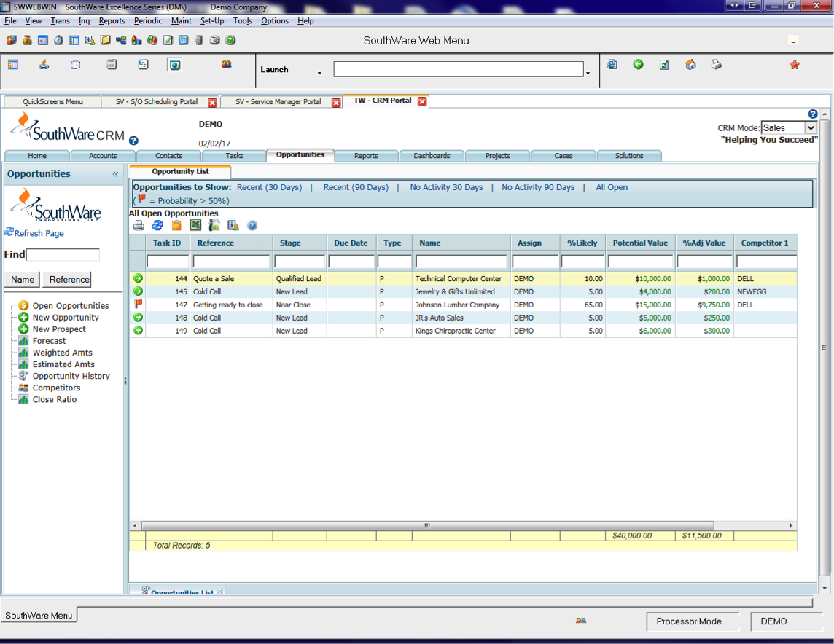Image resolution: width=834 pixels, height=644 pixels.
Task: Open the CRM Mode Sales dropdown
Action: point(810,128)
